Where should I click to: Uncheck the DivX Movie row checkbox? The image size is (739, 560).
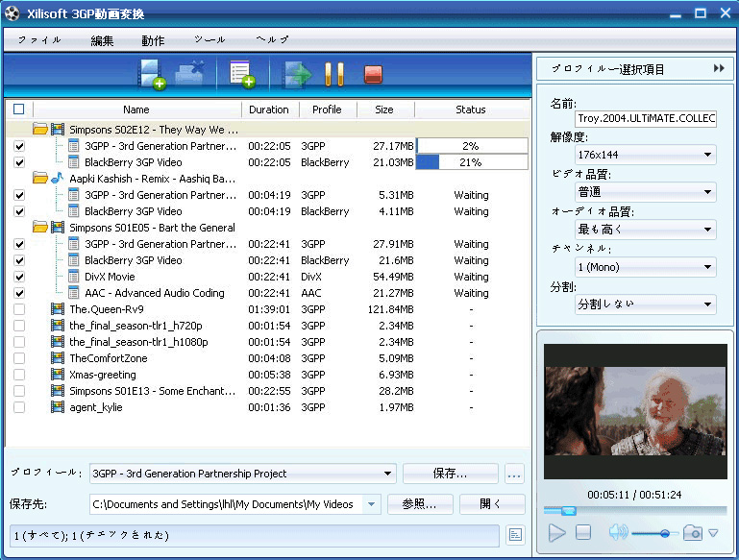pyautogui.click(x=19, y=277)
